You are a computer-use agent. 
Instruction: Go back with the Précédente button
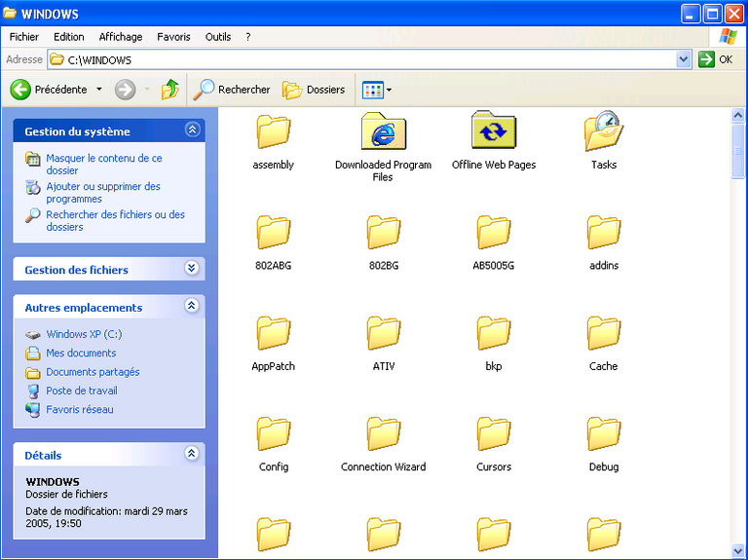(49, 90)
